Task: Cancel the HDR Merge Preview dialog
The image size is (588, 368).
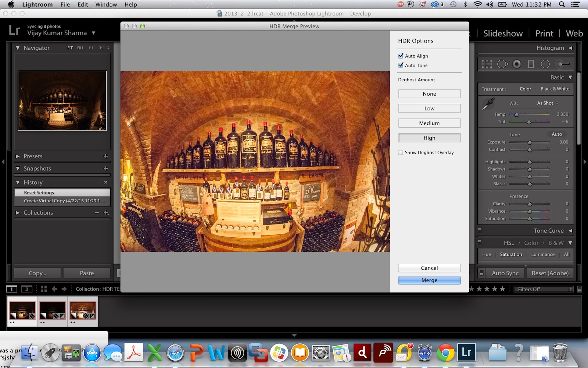Action: [429, 268]
